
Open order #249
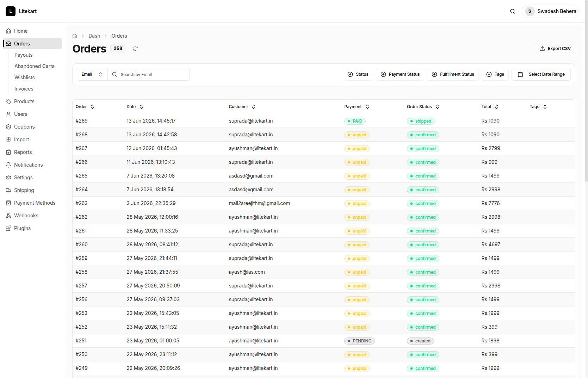coord(82,368)
